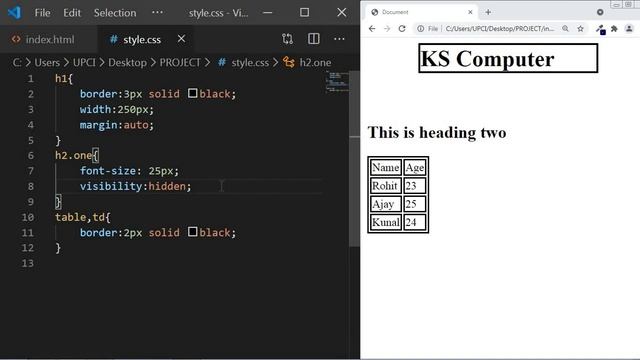Viewport: 640px width, 360px height.
Task: Open the browser profile avatar
Action: pos(629,29)
